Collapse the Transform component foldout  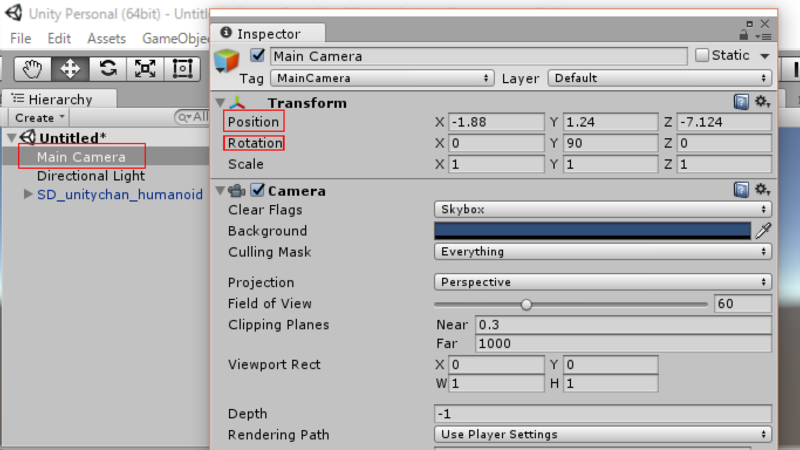[220, 103]
